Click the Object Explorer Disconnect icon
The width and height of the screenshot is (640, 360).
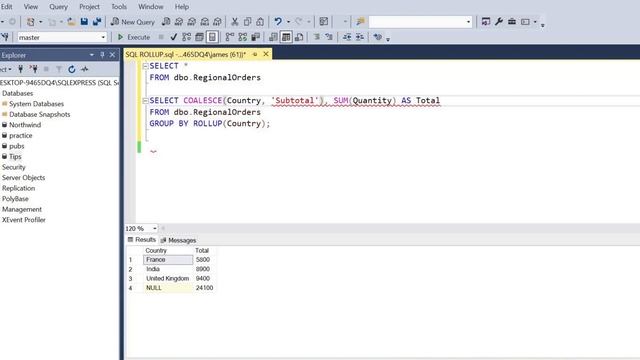tap(33, 69)
